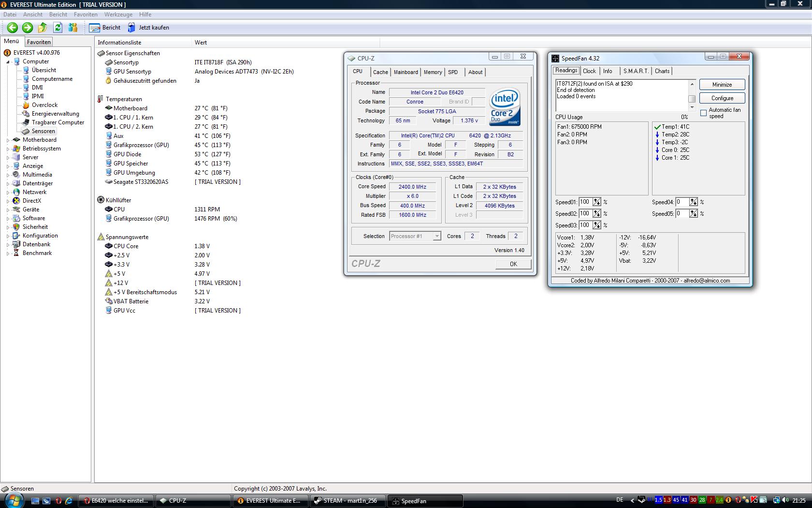Viewport: 812px width, 508px height.
Task: Click the Spannungswerte group header
Action: coord(127,237)
